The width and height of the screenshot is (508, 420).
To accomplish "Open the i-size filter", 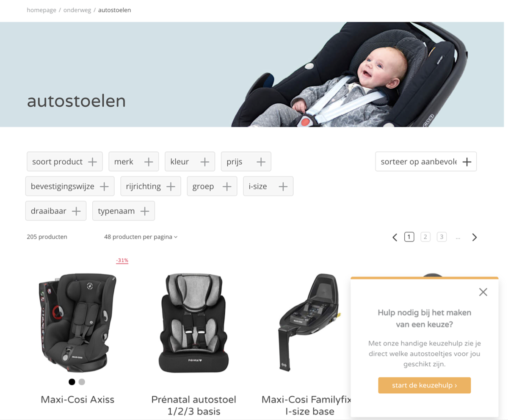I will 268,186.
